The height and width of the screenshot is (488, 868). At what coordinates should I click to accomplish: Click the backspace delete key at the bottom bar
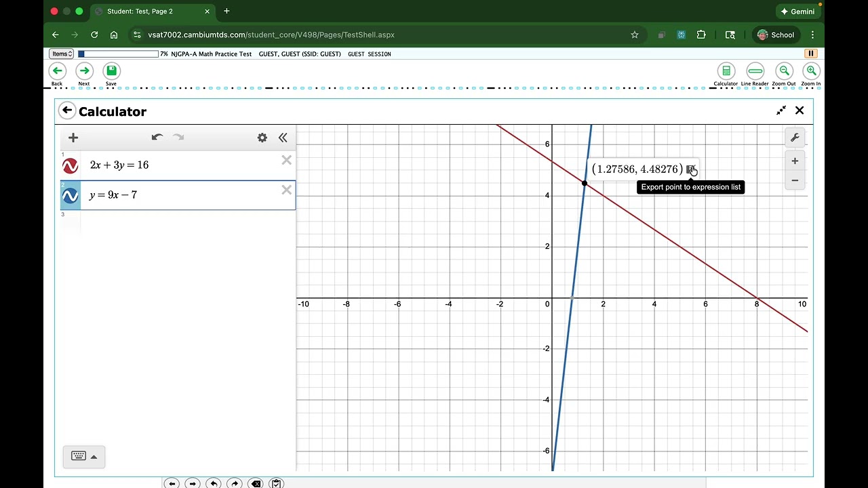pos(256,483)
